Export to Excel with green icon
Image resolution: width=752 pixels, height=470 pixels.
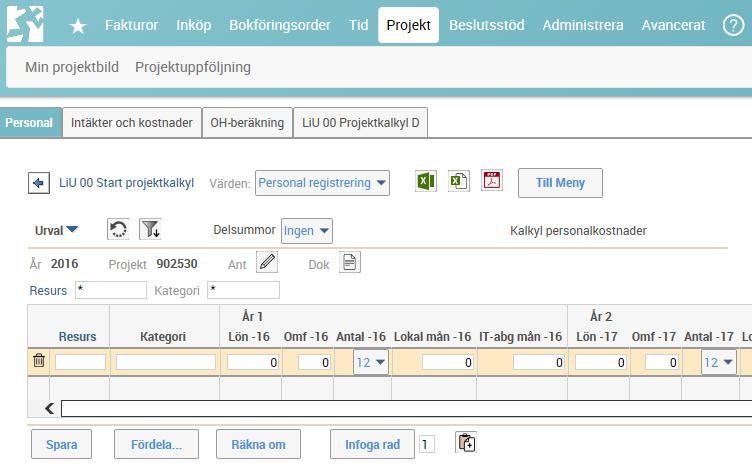pyautogui.click(x=425, y=181)
